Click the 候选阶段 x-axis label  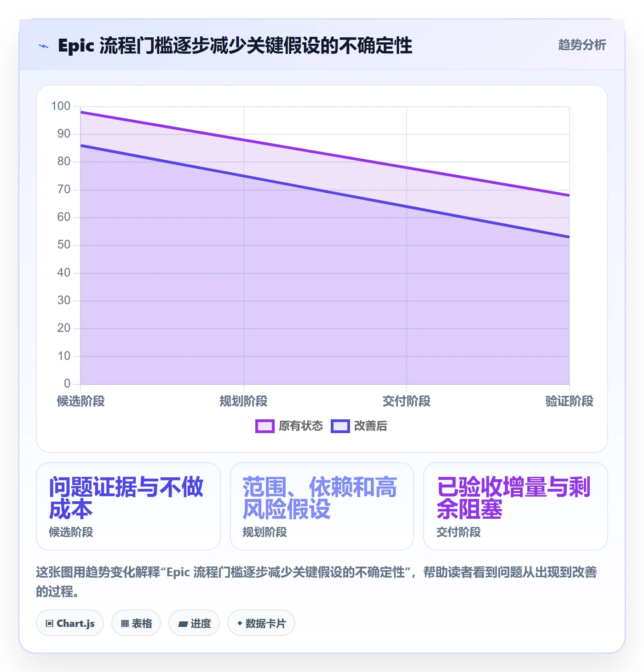click(80, 401)
